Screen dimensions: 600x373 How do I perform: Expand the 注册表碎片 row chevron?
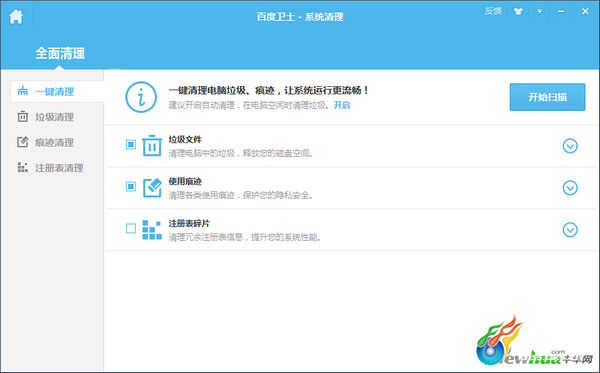[570, 230]
